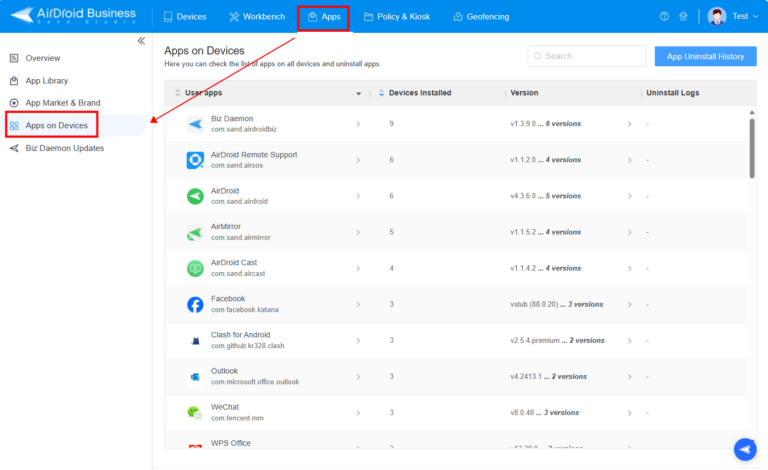Screen dimensions: 768x470
Task: Click the Version column header
Action: click(x=524, y=93)
